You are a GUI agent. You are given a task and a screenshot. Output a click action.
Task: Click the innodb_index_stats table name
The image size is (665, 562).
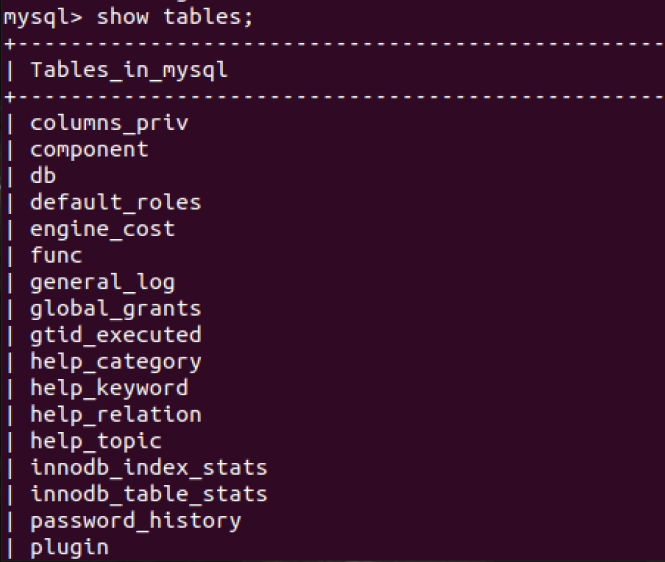pyautogui.click(x=149, y=467)
